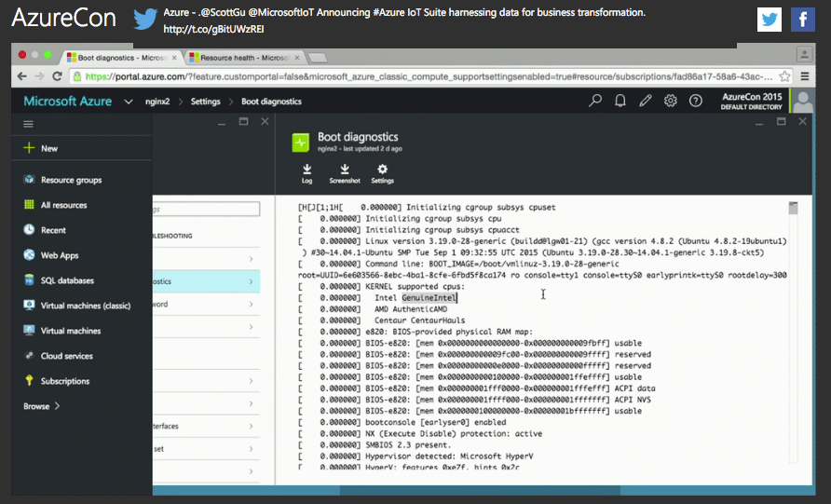831x504 pixels.
Task: Open a new browser tab
Action: (x=317, y=57)
